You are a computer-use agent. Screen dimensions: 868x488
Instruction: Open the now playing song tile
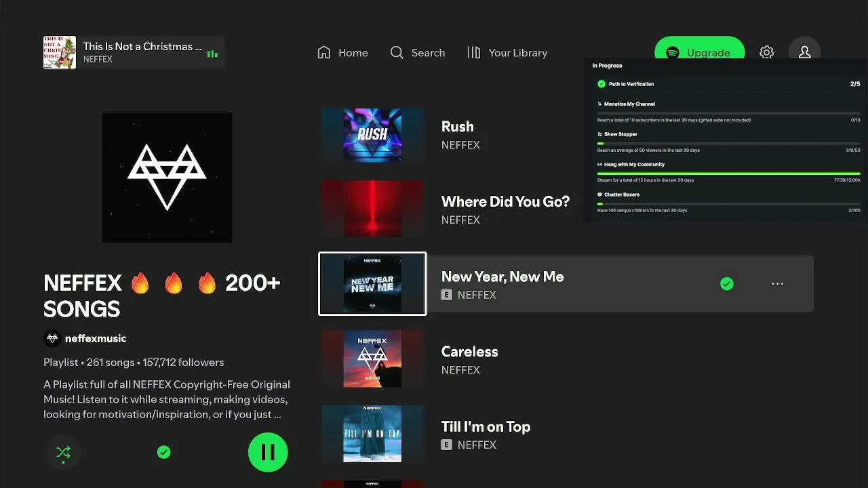134,53
